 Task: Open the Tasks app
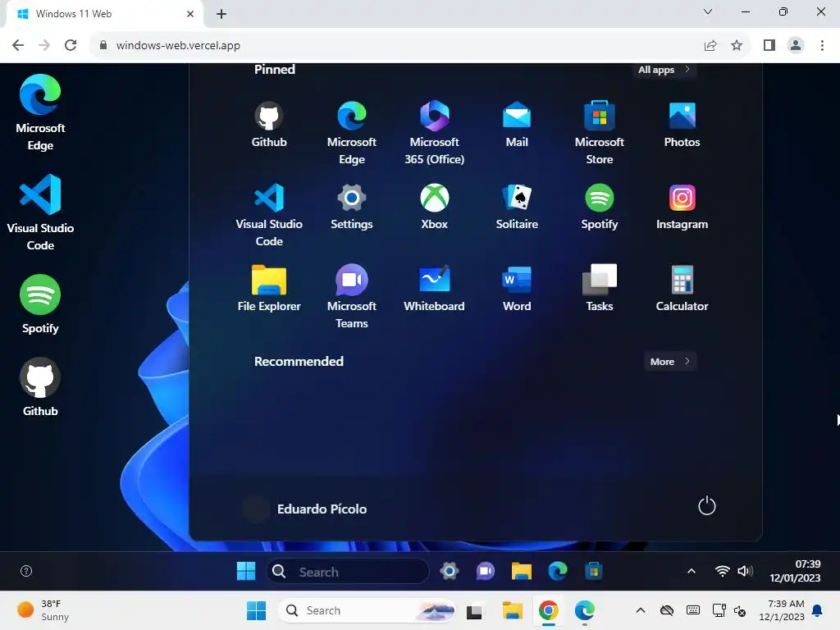point(599,289)
